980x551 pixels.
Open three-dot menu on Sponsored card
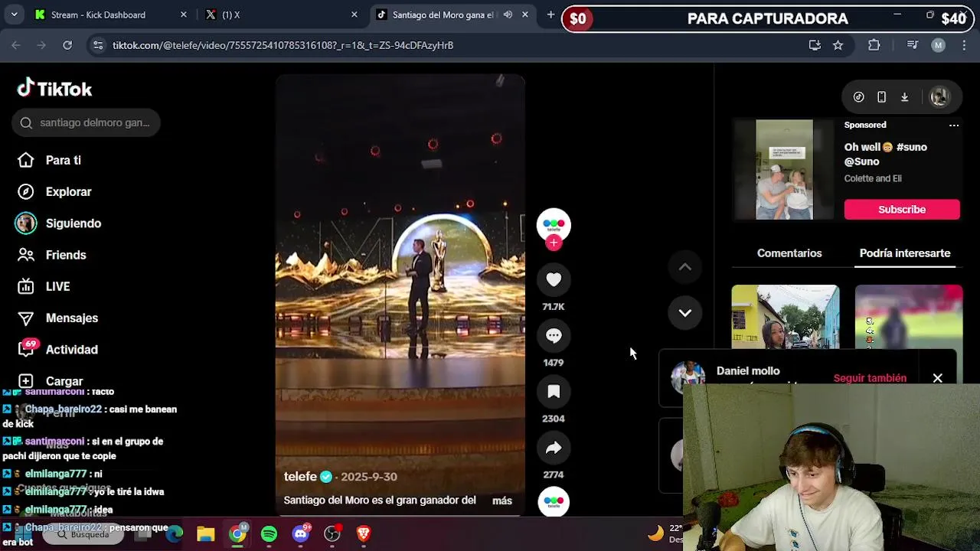click(954, 125)
